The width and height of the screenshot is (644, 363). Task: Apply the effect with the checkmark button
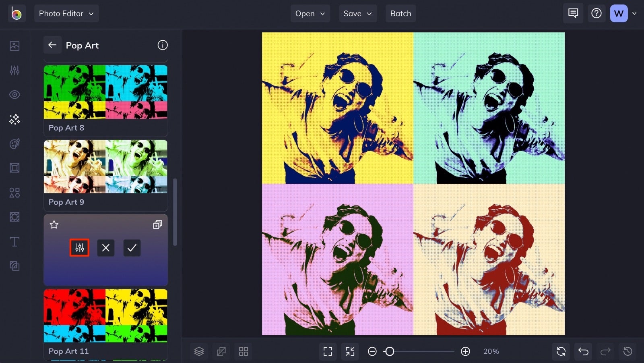[132, 248]
